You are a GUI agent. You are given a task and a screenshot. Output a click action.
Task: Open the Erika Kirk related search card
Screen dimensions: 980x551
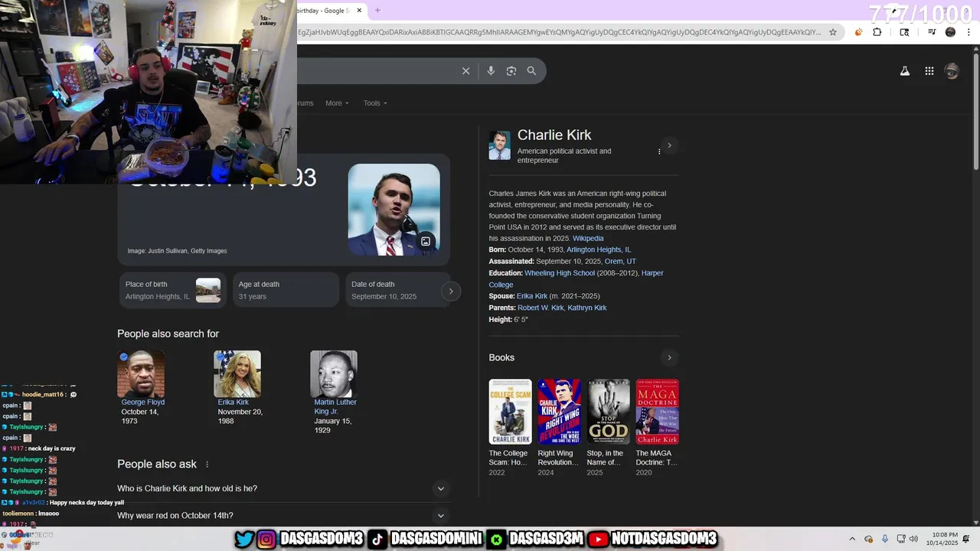coord(238,387)
